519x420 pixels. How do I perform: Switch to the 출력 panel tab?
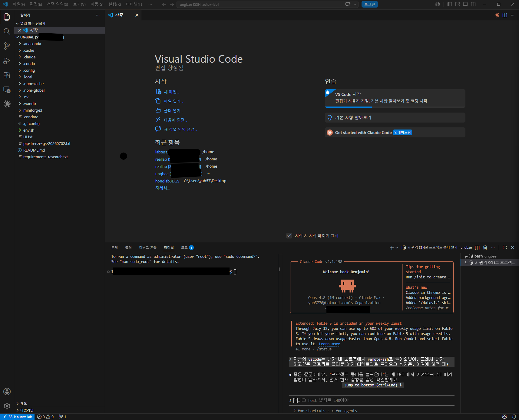click(x=128, y=248)
